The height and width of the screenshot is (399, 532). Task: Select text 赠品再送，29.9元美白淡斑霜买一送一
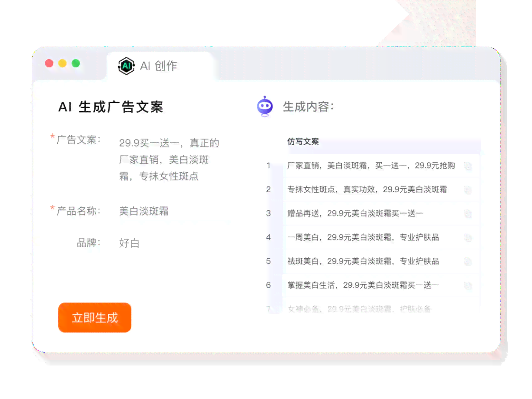pos(355,213)
